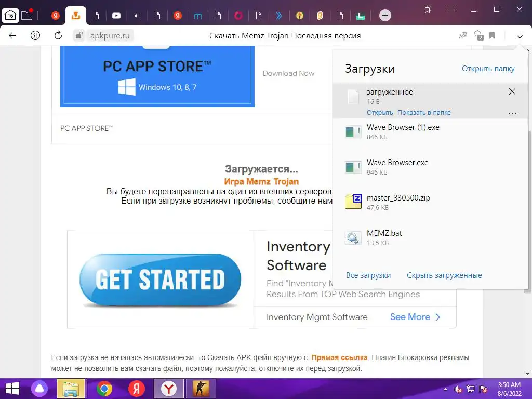Click 'Скрыть загруженные' link
Viewport: 532px width, 399px height.
coord(444,275)
